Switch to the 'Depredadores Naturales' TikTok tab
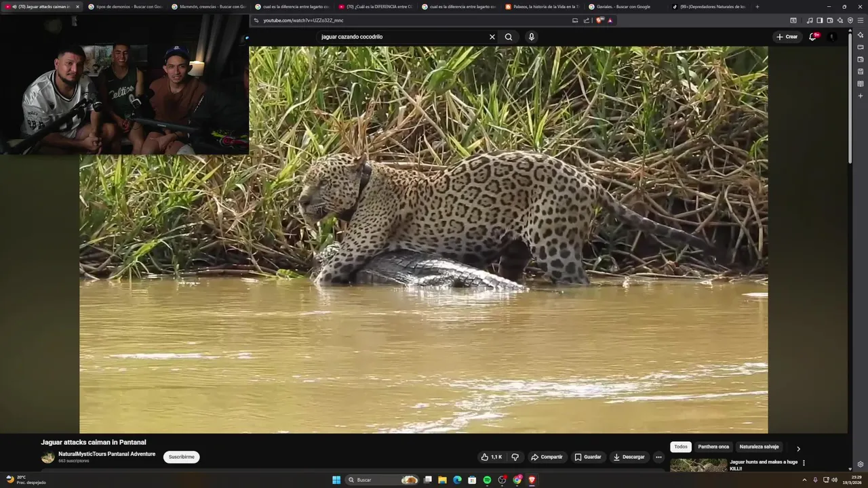868x488 pixels. point(708,7)
